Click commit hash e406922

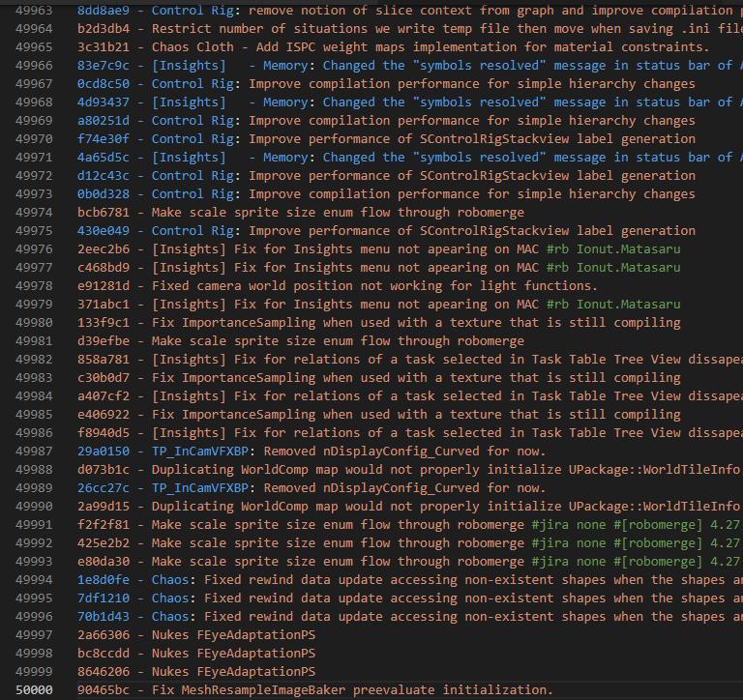[x=104, y=415]
